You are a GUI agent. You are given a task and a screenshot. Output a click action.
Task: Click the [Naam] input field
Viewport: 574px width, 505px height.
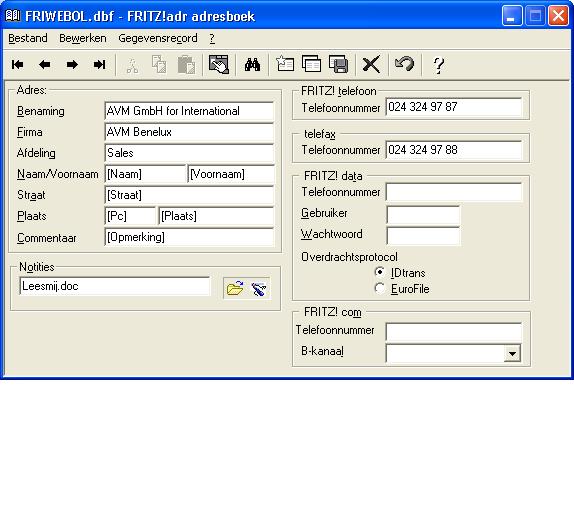(x=145, y=174)
